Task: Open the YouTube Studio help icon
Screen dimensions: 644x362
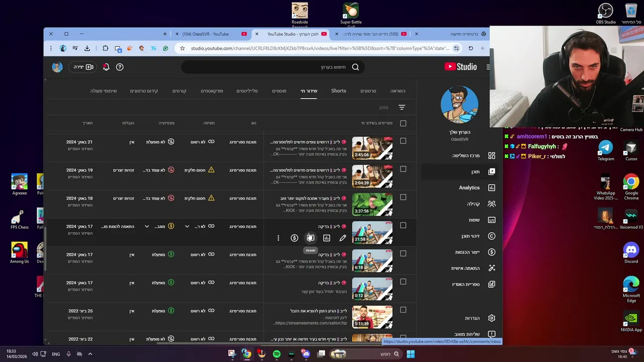Action: 120,67
